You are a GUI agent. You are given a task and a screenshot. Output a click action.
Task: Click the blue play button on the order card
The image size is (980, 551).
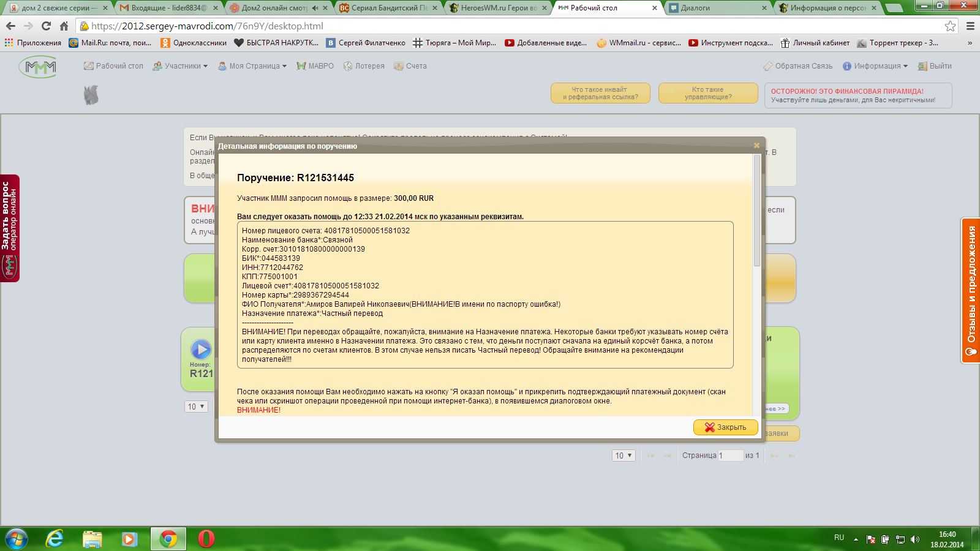201,349
